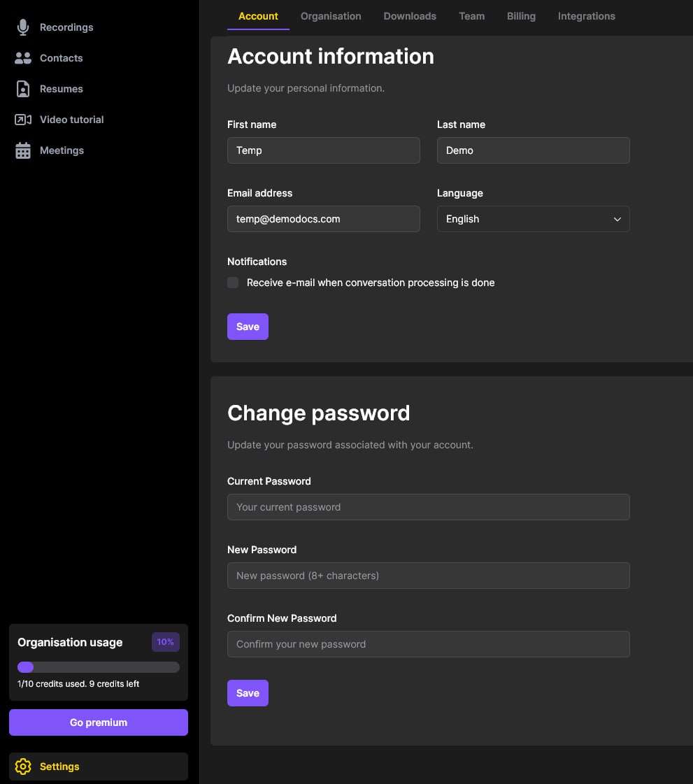The width and height of the screenshot is (693, 784).
Task: Open the Downloads tab
Action: [x=410, y=16]
